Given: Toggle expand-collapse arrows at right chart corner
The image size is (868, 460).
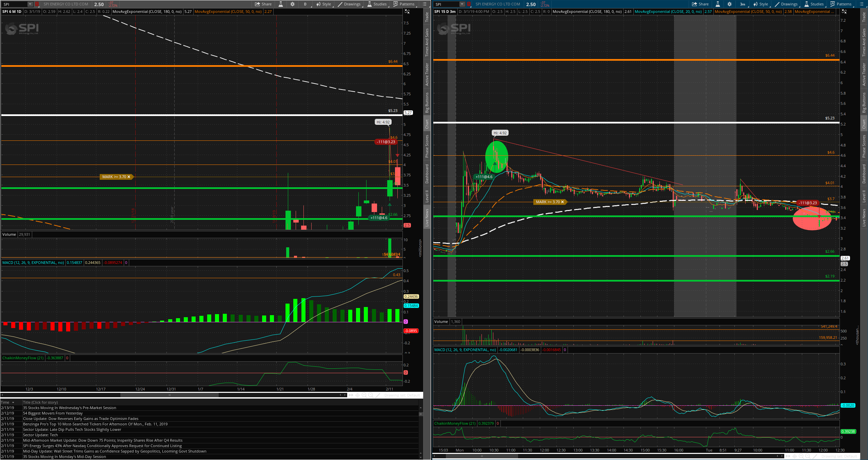Looking at the screenshot, I should point(844,12).
